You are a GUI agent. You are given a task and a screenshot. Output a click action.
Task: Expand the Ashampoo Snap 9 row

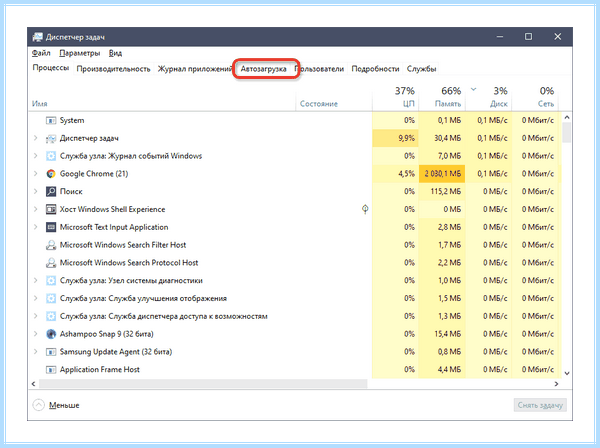coord(36,334)
